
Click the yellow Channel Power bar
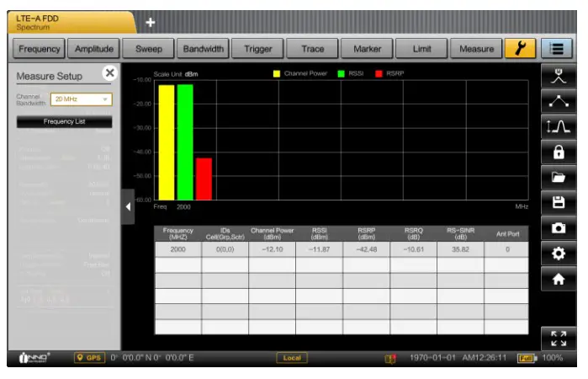tap(167, 142)
